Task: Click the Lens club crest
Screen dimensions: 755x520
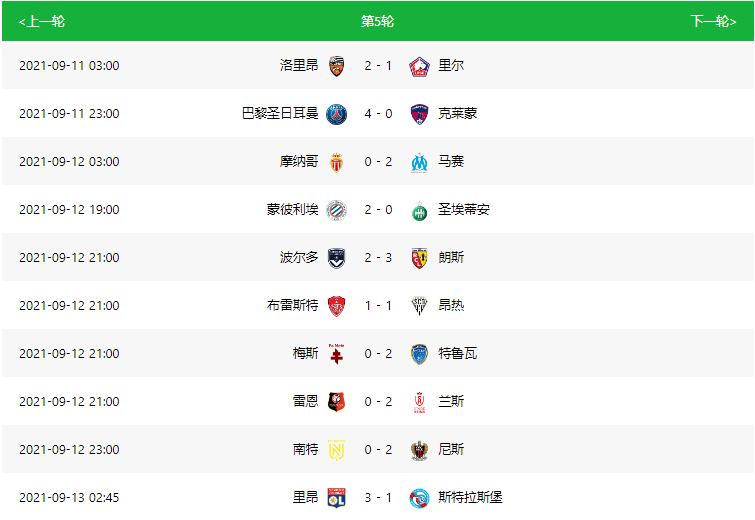Action: pyautogui.click(x=419, y=258)
